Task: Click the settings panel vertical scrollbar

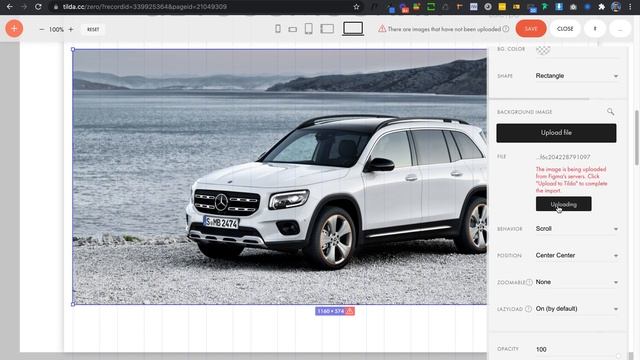Action: (636, 138)
